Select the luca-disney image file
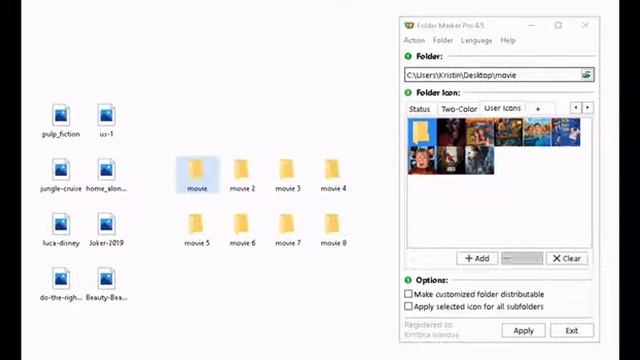Viewport: 640px width, 360px height. click(x=61, y=230)
